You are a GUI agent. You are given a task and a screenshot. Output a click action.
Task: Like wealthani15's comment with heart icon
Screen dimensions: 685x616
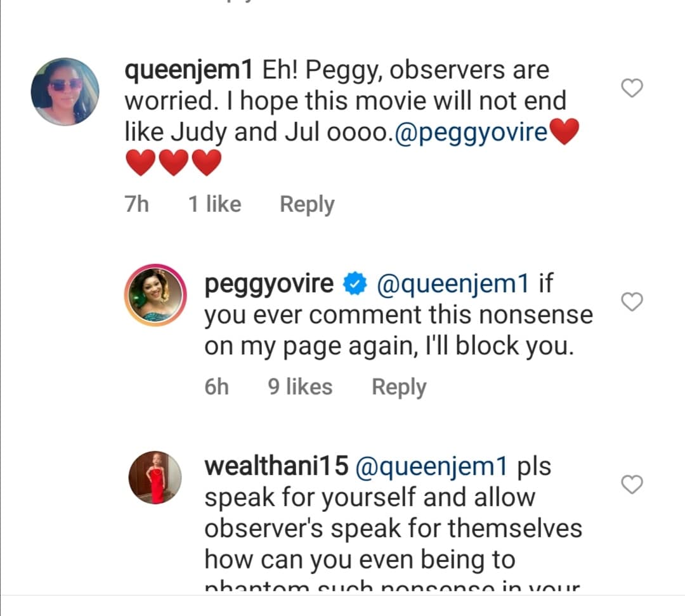pos(632,485)
